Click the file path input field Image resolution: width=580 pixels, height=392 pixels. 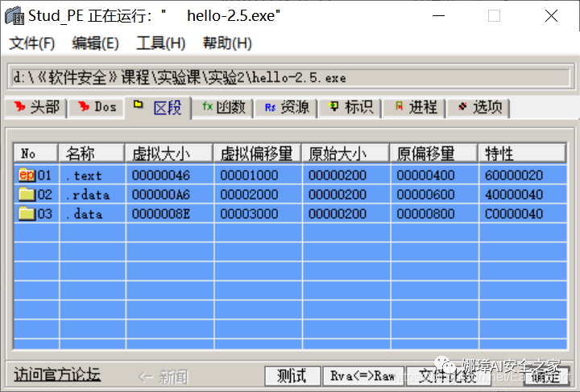tap(291, 77)
